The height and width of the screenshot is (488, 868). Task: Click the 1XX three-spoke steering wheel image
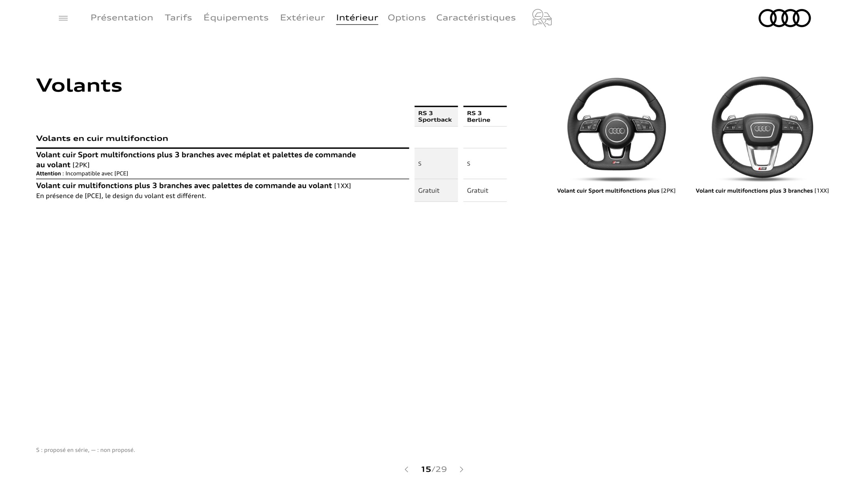(x=762, y=129)
